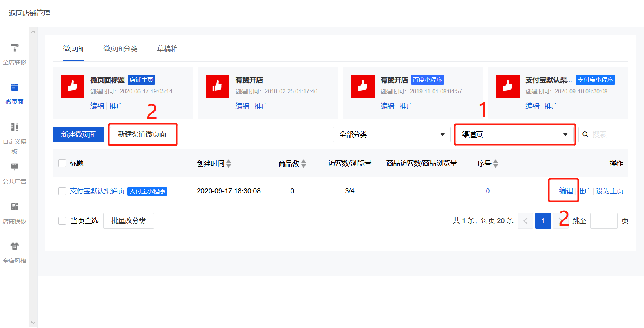The width and height of the screenshot is (644, 328).
Task: Click 批量改分类 button
Action: (128, 221)
